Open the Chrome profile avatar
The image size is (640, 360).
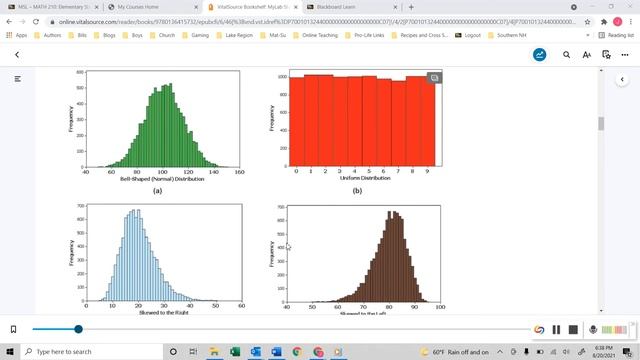618,22
